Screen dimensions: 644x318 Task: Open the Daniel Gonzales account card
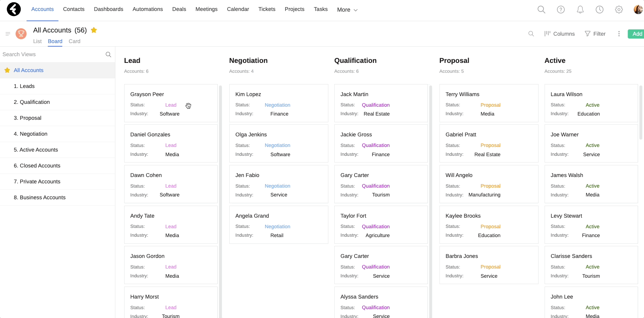click(x=171, y=143)
